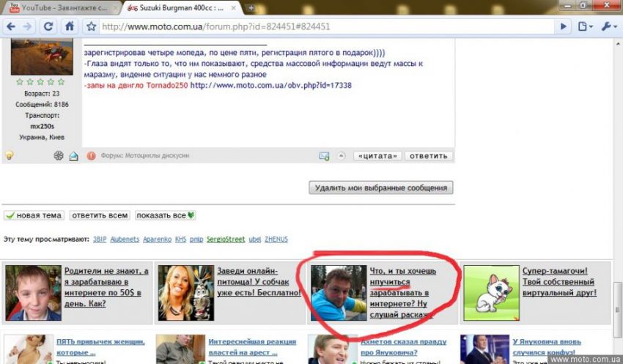Click the circled man ad thumbnail

[338, 293]
